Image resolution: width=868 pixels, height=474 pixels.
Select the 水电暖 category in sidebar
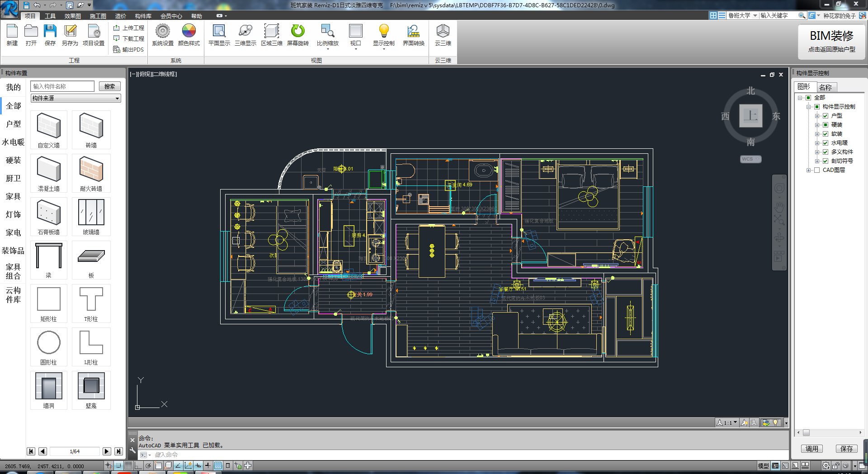pos(13,142)
